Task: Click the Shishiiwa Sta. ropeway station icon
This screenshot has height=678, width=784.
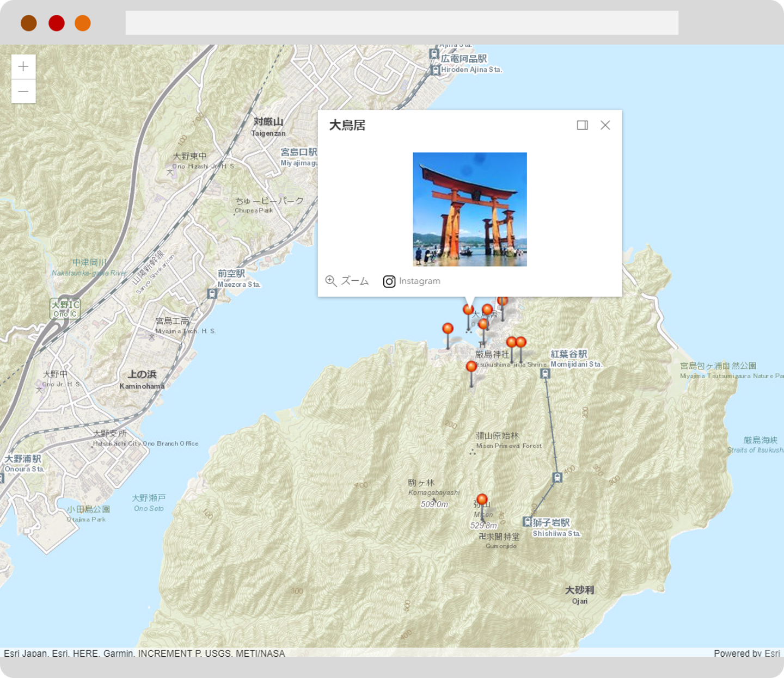Action: tap(527, 522)
